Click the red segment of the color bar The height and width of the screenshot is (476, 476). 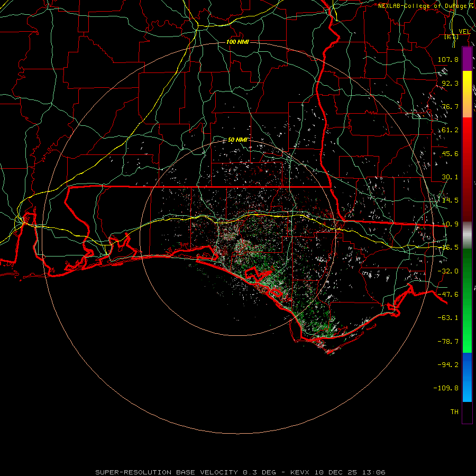[x=467, y=169]
